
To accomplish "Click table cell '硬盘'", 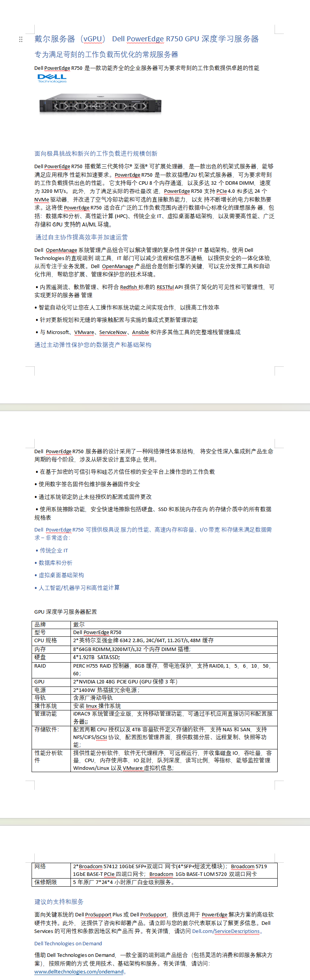I will (51, 657).
